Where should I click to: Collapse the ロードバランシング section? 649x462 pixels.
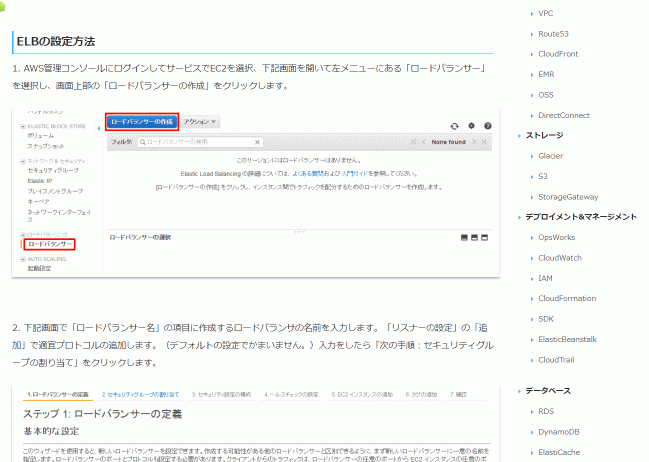[x=23, y=235]
